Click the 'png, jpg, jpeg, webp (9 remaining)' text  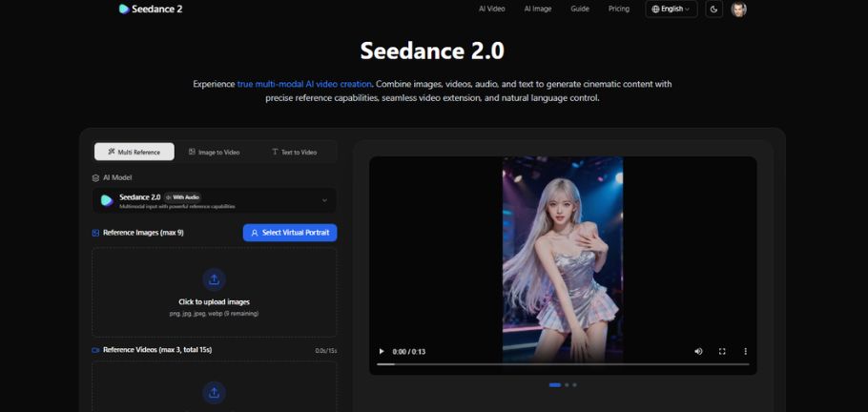coord(214,314)
